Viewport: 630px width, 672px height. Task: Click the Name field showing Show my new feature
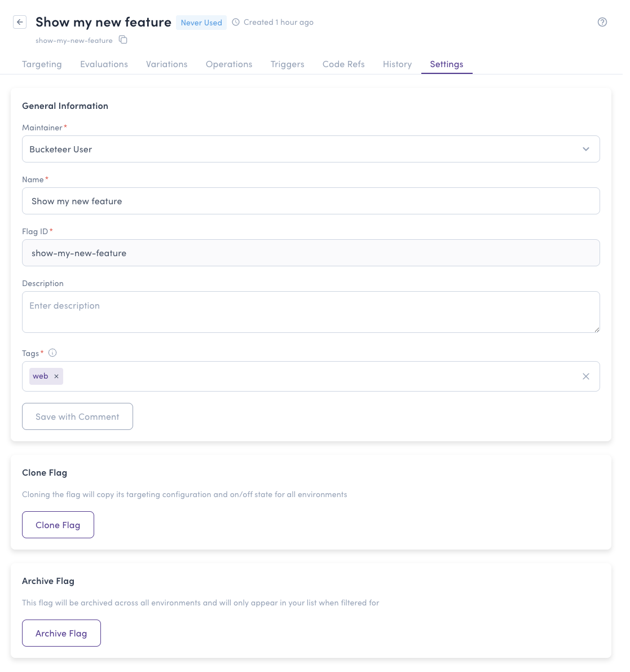pyautogui.click(x=311, y=201)
